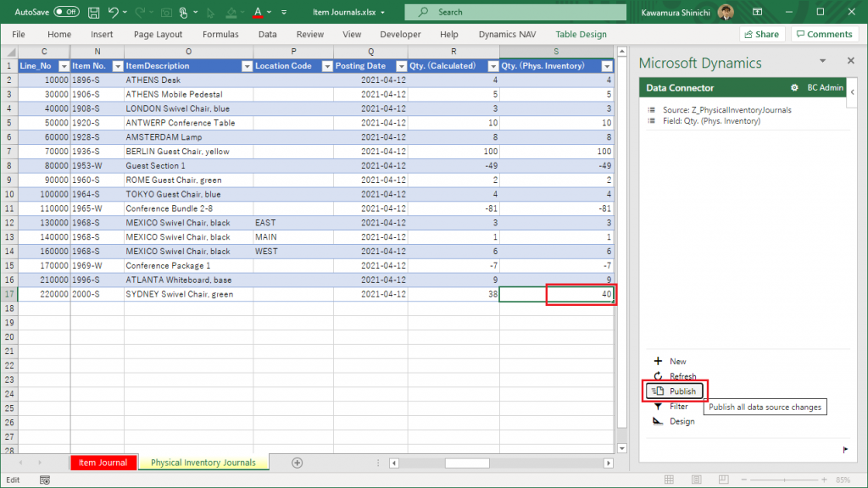Click the add new sheet plus icon
Image resolution: width=868 pixels, height=488 pixels.
coord(298,463)
